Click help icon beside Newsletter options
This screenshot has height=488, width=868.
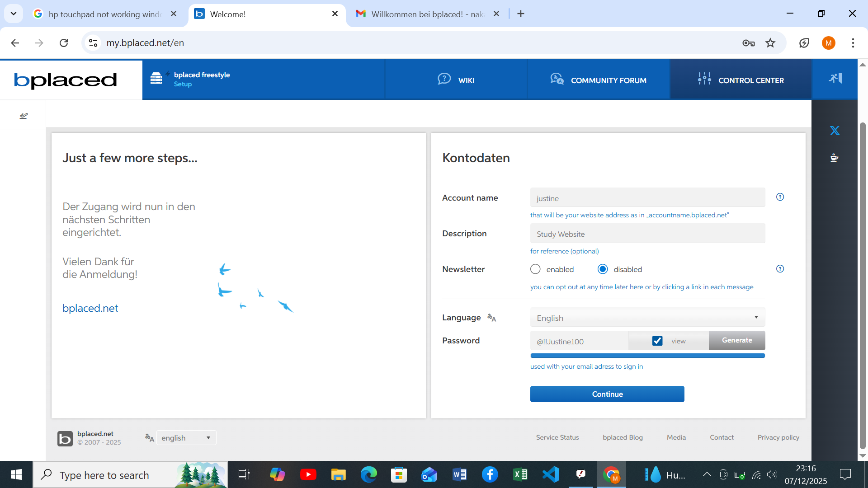pos(780,269)
